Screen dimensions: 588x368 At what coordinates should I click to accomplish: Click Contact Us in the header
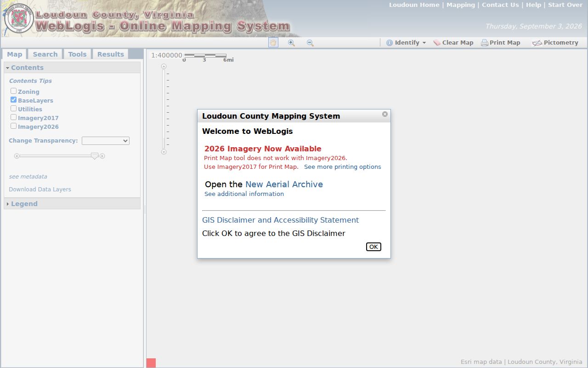[x=500, y=5]
